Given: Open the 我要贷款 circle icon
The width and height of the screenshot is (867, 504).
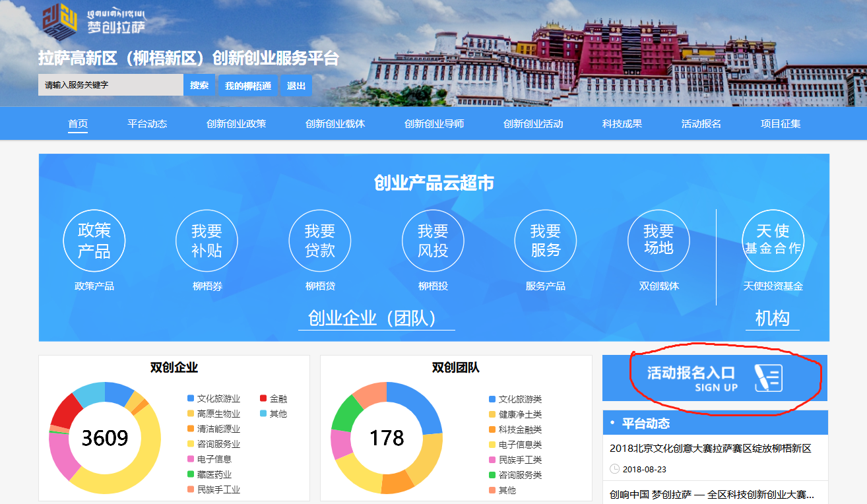Looking at the screenshot, I should tap(320, 241).
